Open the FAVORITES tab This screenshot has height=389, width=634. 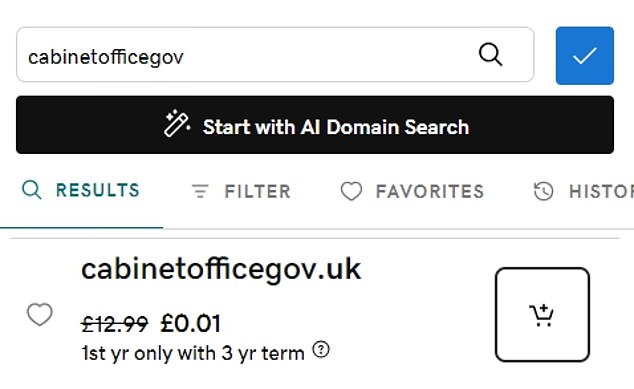tap(412, 191)
